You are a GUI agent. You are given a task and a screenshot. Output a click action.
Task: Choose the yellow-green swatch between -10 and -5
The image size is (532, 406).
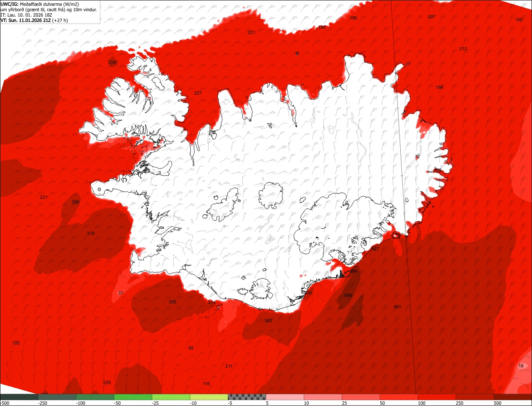coord(209,397)
